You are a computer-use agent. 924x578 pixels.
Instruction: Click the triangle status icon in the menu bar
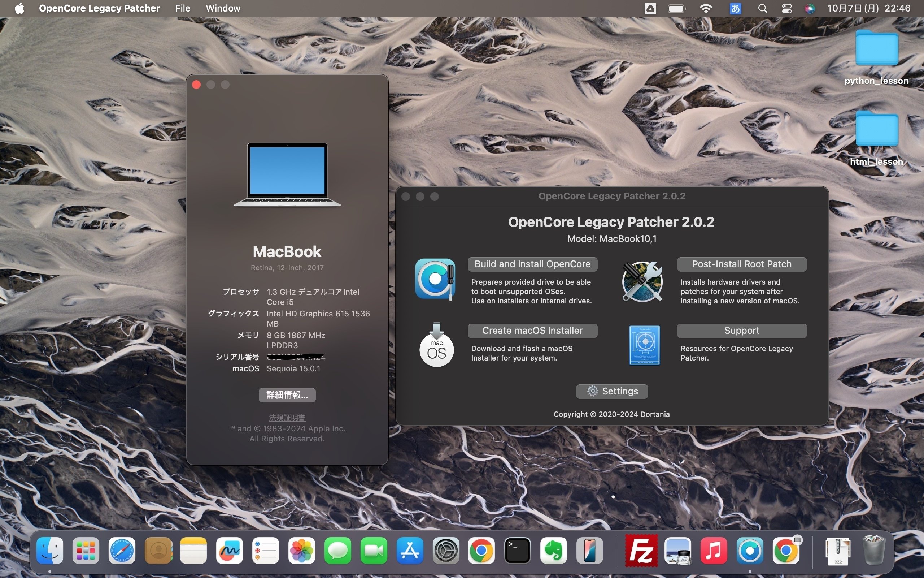pos(650,8)
